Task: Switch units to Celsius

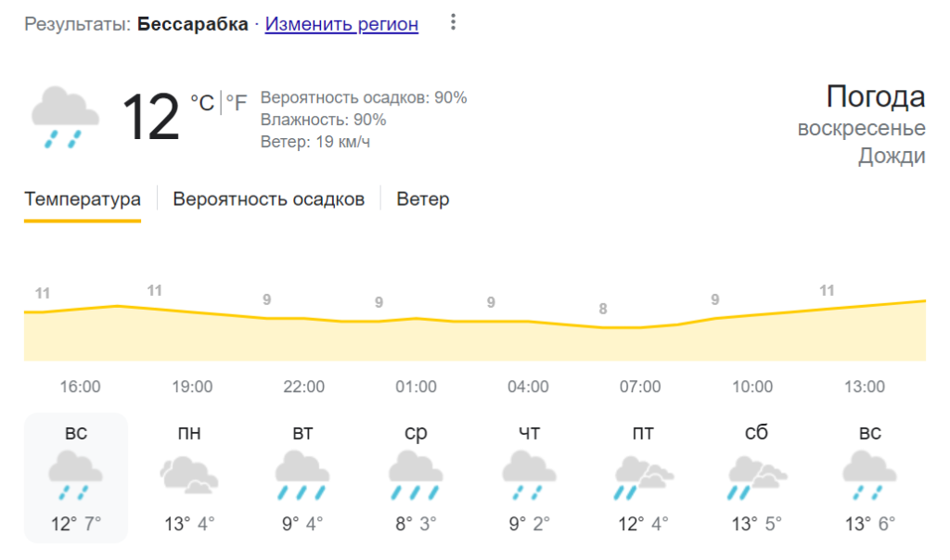Action: [202, 102]
